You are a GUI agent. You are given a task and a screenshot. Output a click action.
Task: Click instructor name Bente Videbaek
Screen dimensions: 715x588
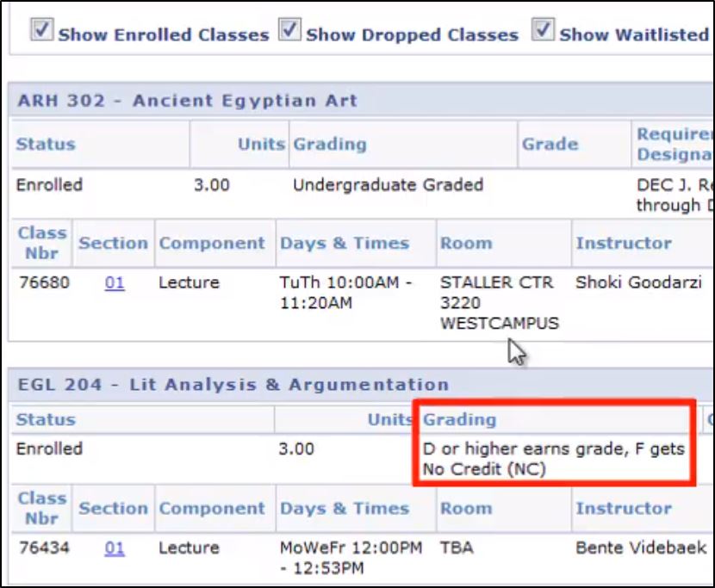pos(641,548)
